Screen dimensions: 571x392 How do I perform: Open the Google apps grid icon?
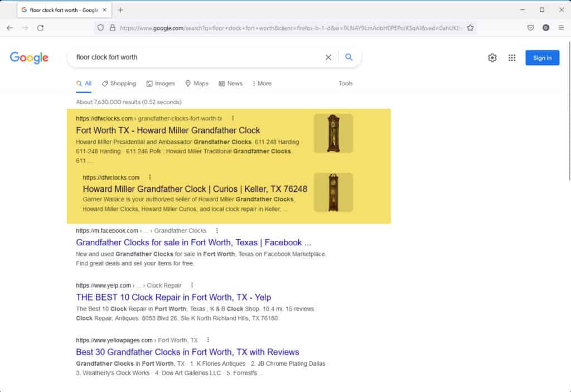click(x=512, y=58)
